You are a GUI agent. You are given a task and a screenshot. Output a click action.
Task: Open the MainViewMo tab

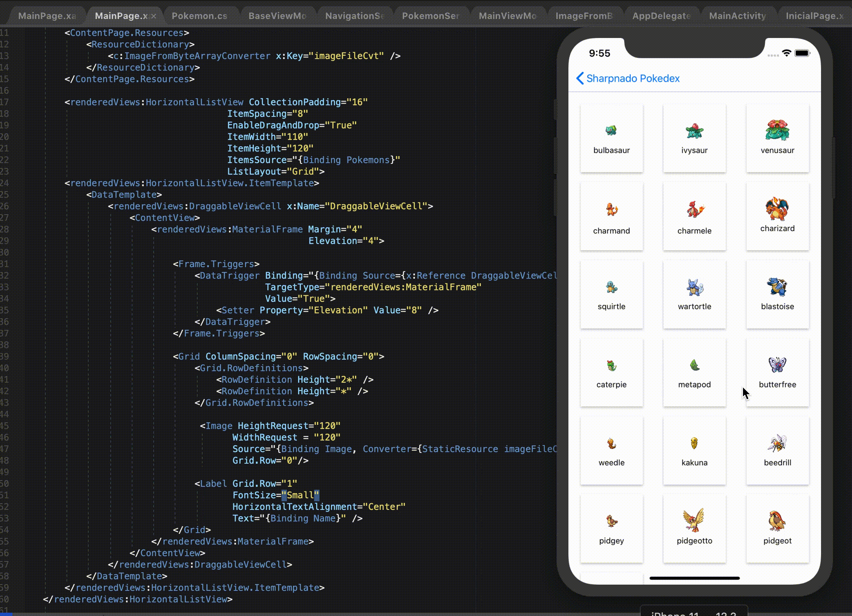pos(507,16)
